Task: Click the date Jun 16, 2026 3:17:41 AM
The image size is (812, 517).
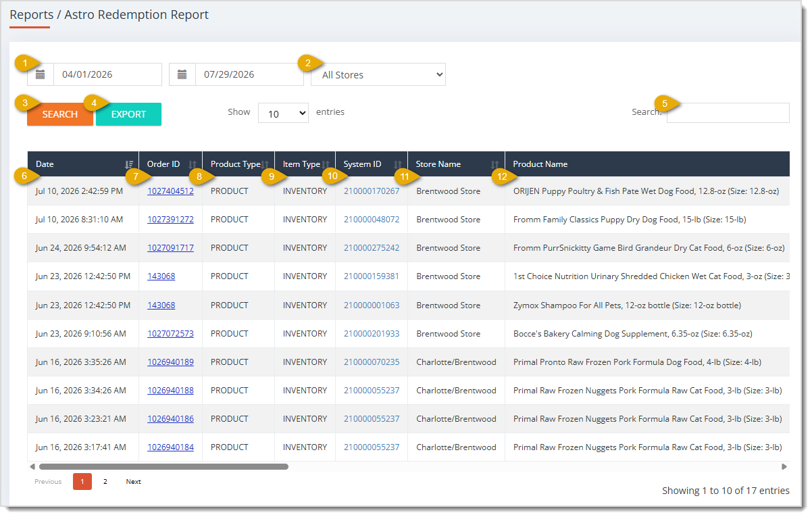Action: 81,447
